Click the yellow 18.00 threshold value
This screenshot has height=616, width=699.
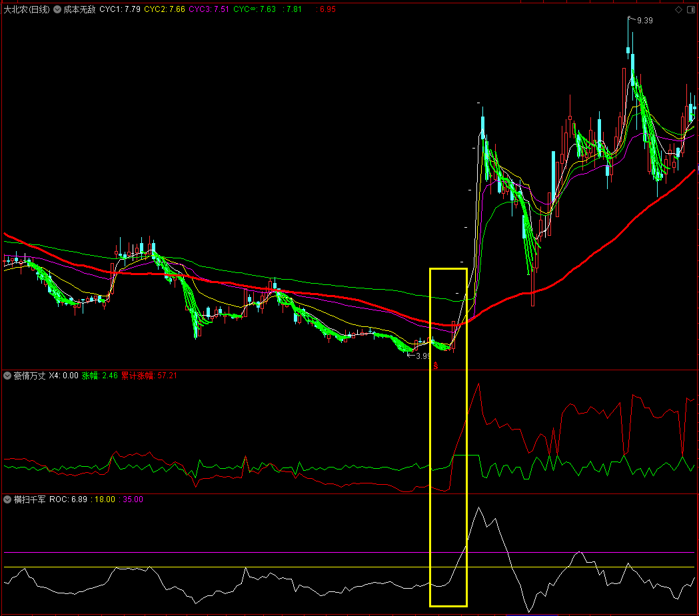point(103,499)
